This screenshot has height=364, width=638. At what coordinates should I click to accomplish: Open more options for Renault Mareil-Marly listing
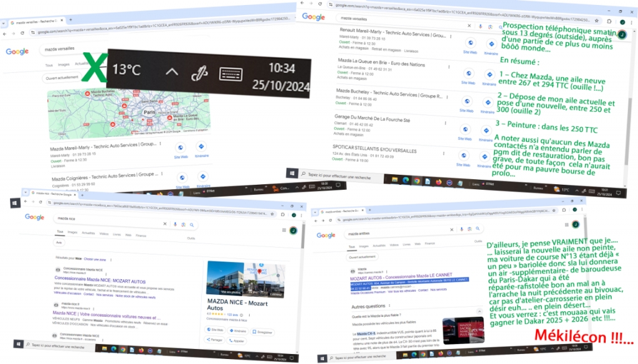(x=450, y=36)
